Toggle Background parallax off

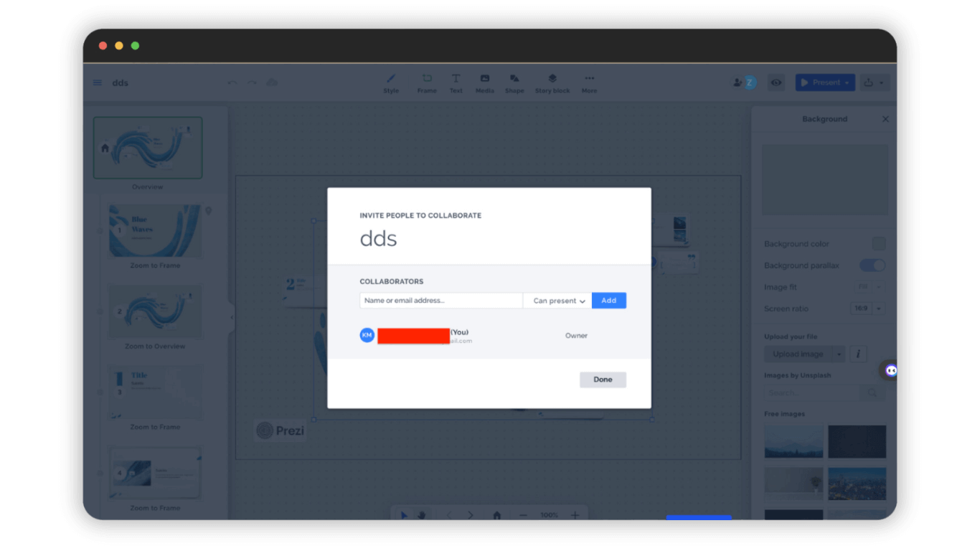(x=872, y=265)
